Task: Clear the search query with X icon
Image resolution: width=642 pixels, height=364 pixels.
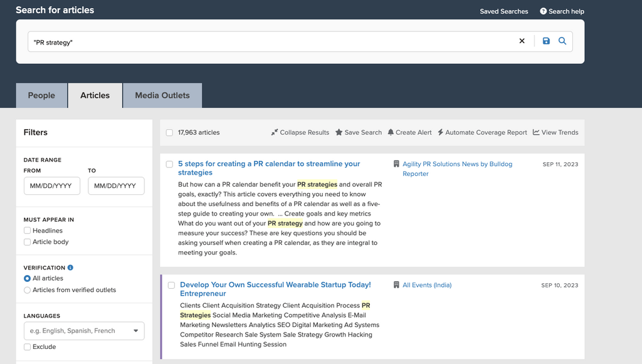Action: pos(522,41)
